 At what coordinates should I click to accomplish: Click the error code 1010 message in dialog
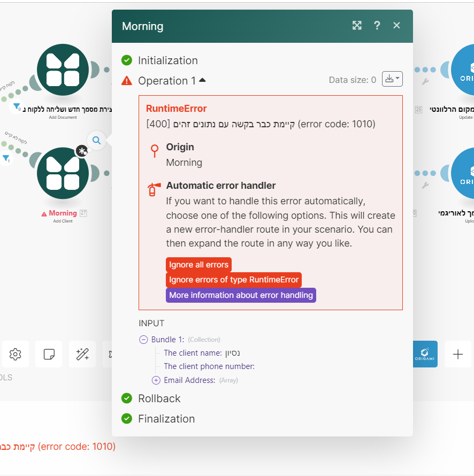(x=261, y=124)
